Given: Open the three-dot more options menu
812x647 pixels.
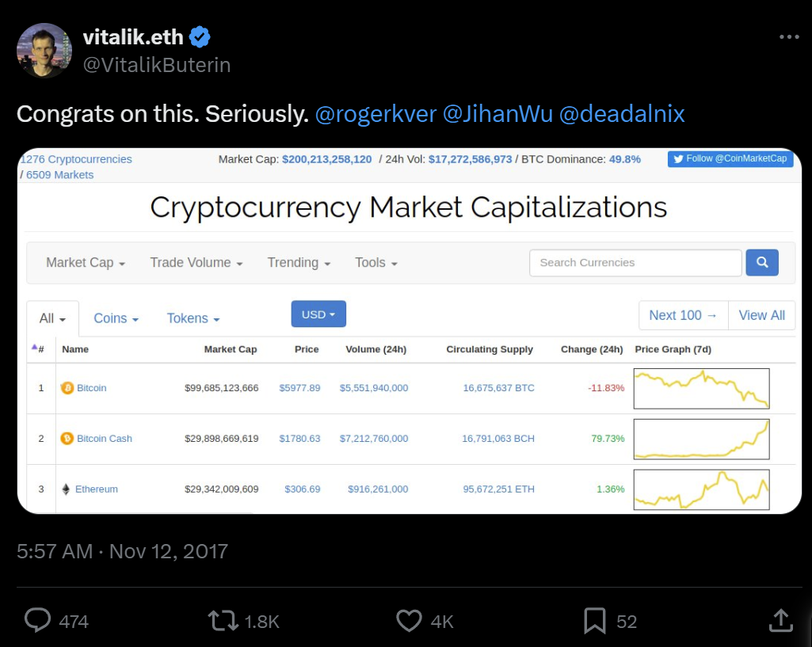Looking at the screenshot, I should point(789,36).
